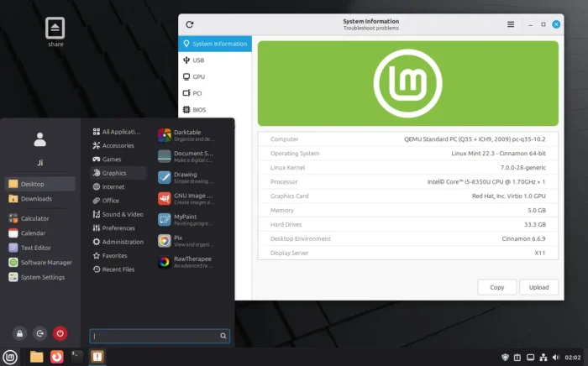Select the Sound & Video category

[x=118, y=214]
